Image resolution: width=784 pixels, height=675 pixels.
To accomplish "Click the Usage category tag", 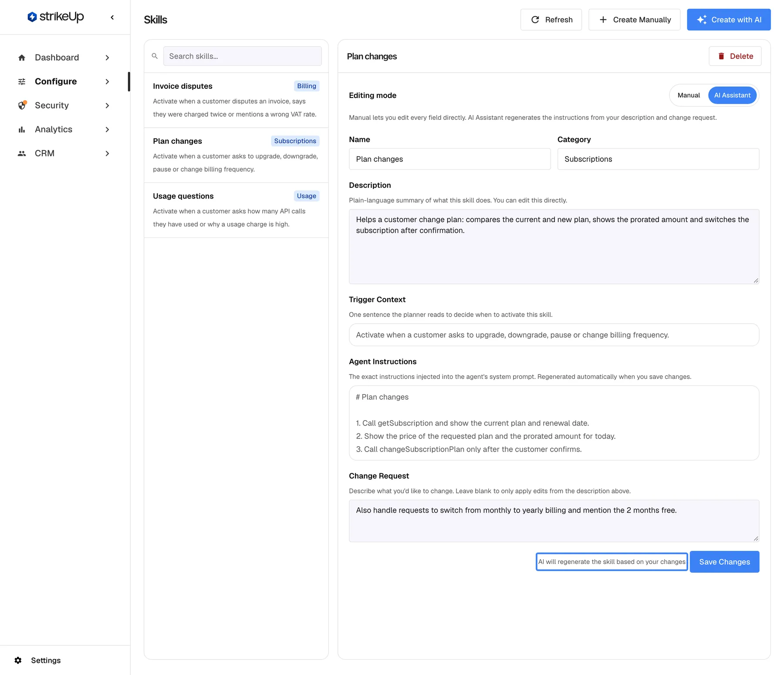I will (x=307, y=196).
